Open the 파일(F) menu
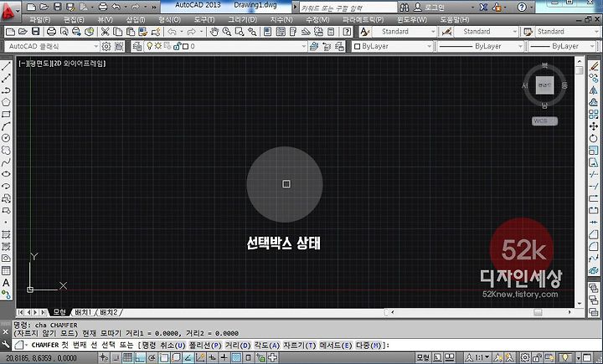The width and height of the screenshot is (603, 364). pyautogui.click(x=40, y=19)
